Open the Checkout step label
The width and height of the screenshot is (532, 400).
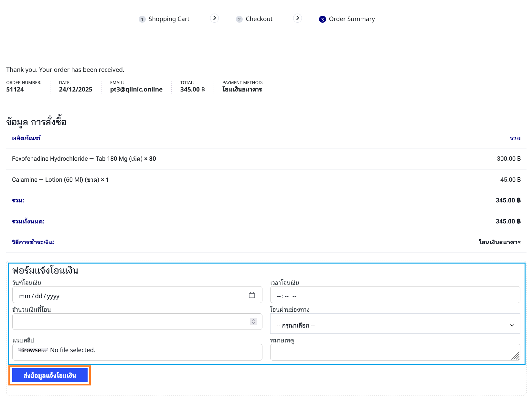[259, 19]
